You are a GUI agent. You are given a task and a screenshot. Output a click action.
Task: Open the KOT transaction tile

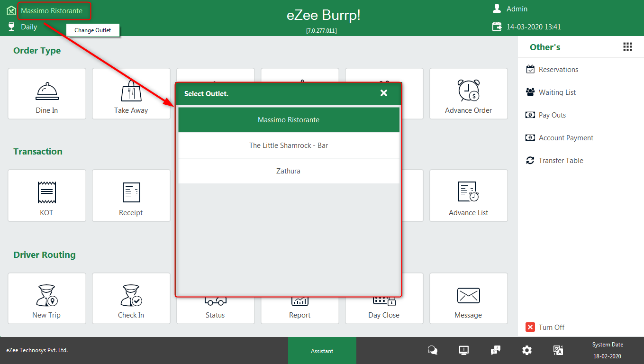coord(47,195)
